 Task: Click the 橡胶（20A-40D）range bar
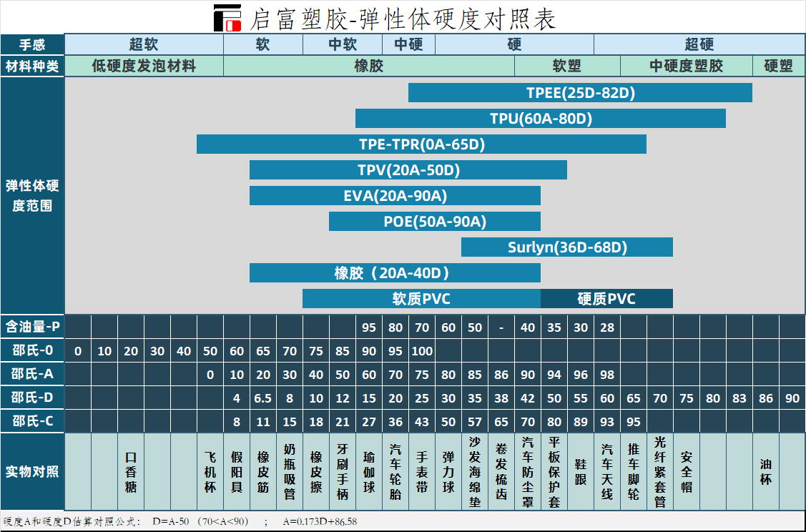click(x=395, y=273)
